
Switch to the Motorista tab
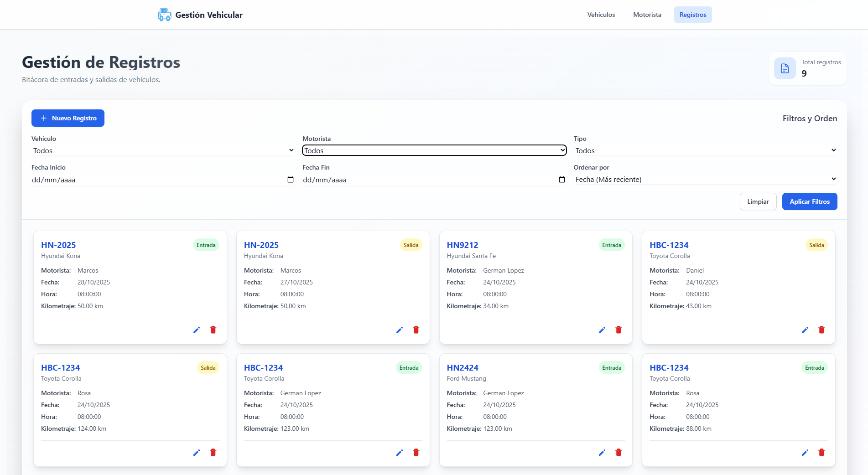click(x=647, y=15)
